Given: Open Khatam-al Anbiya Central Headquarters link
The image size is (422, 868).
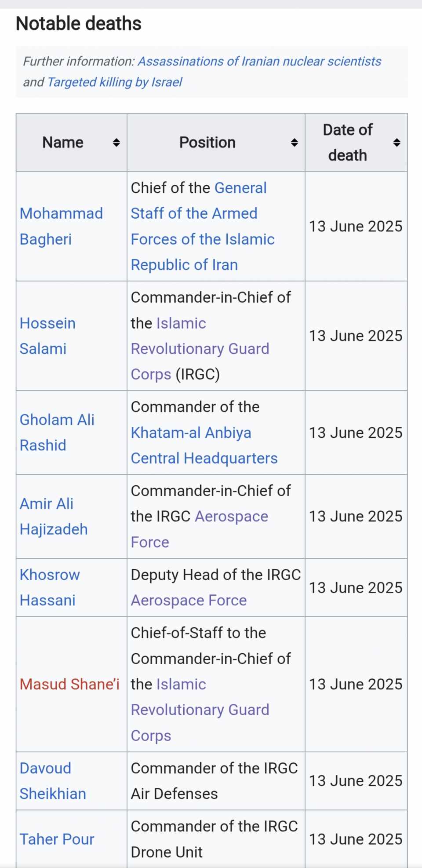Looking at the screenshot, I should [204, 445].
